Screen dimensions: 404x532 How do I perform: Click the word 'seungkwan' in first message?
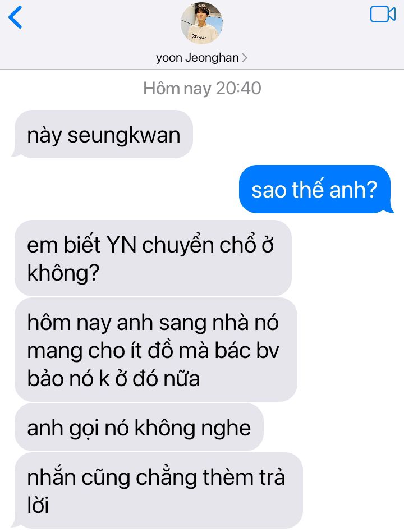coord(124,136)
